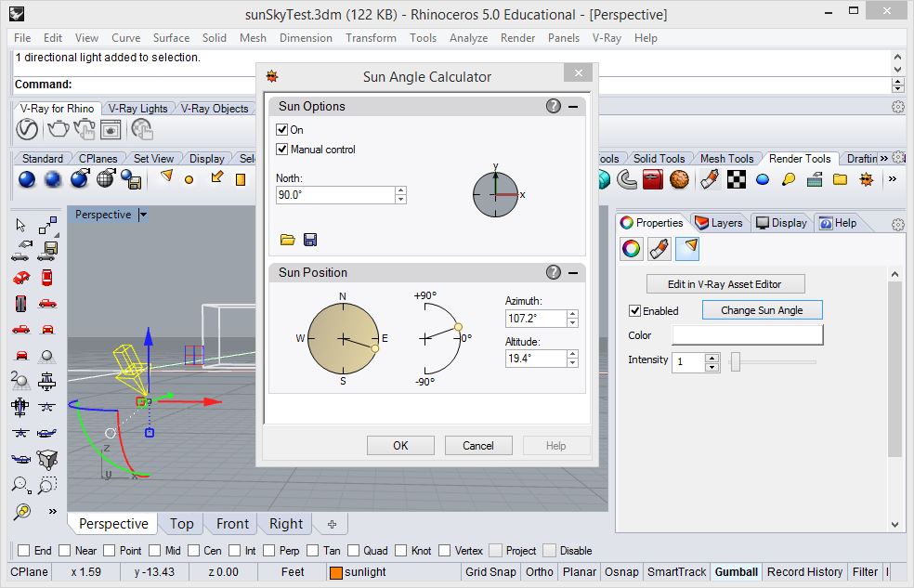The image size is (914, 588).
Task: Click the object color wheel properties icon
Action: [632, 249]
